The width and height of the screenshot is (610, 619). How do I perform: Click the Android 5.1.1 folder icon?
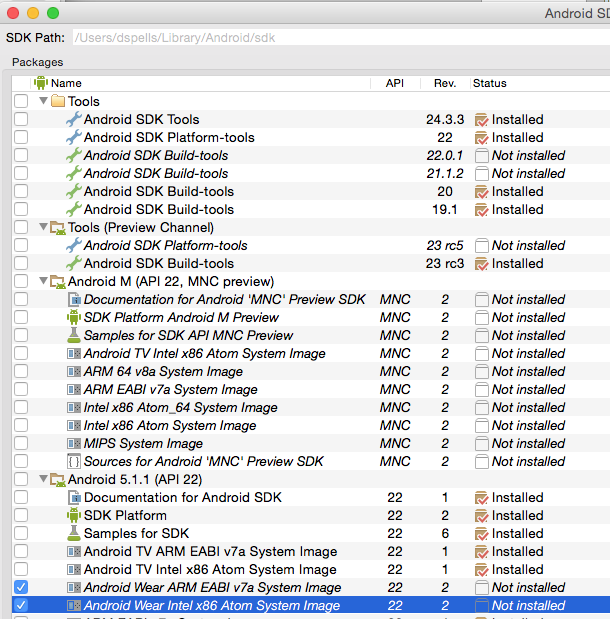tap(58, 479)
